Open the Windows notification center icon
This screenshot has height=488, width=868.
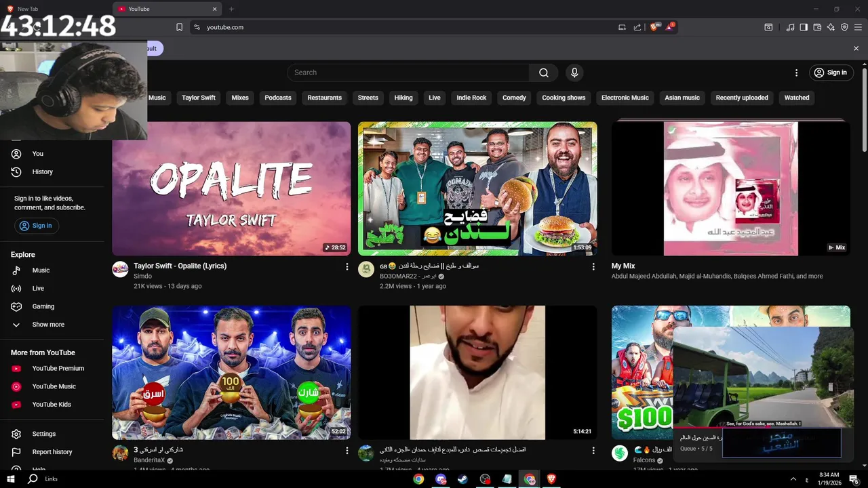[854, 479]
